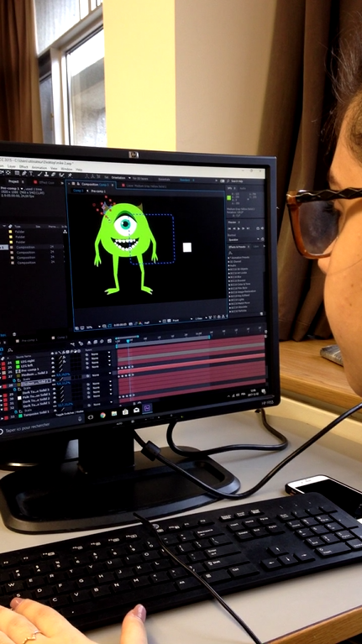
Task: Play the composition in the Preview panel
Action: coord(239,228)
